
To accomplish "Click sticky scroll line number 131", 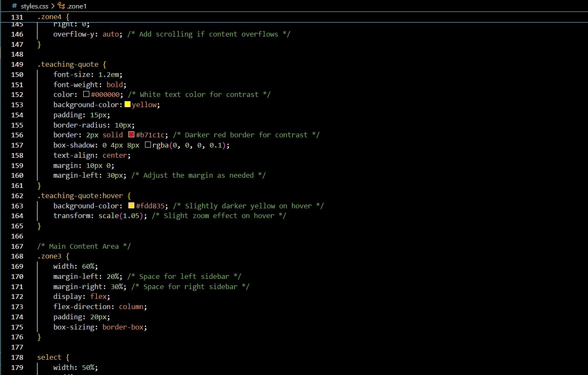I will click(x=17, y=17).
